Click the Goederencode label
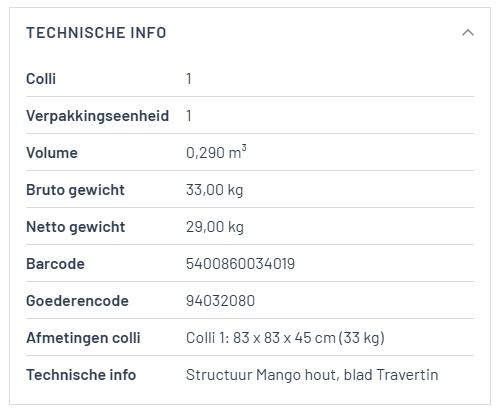This screenshot has height=414, width=500. tap(77, 301)
